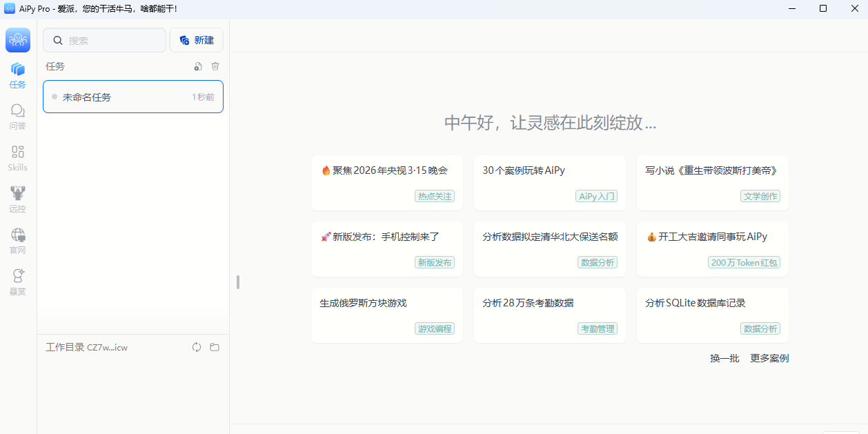Click the 数据分析 tag on the SQLite card
This screenshot has width=868, height=434.
(x=760, y=328)
